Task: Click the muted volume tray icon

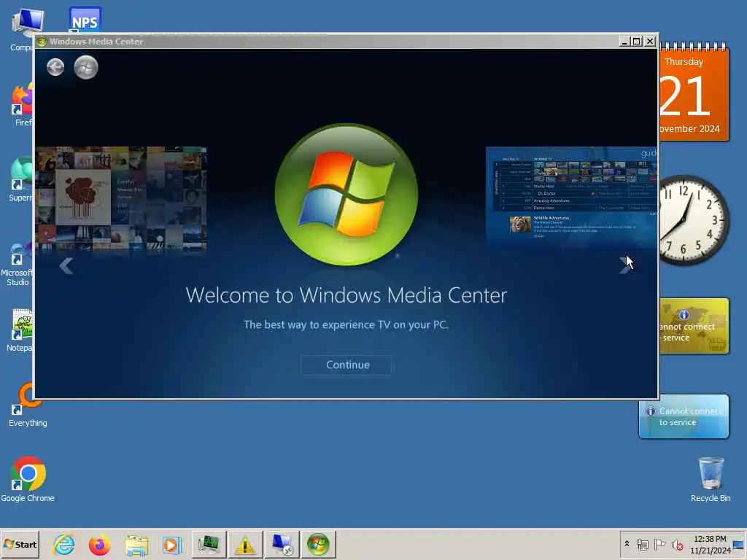Action: pyautogui.click(x=677, y=544)
